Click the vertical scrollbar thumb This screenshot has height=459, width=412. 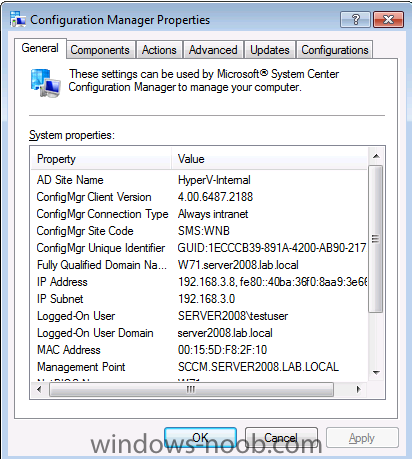click(x=376, y=239)
